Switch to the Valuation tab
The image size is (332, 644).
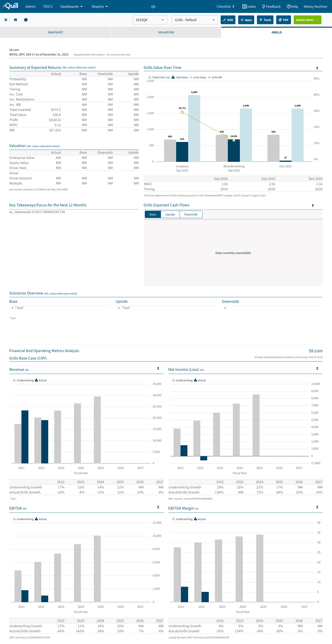(166, 32)
